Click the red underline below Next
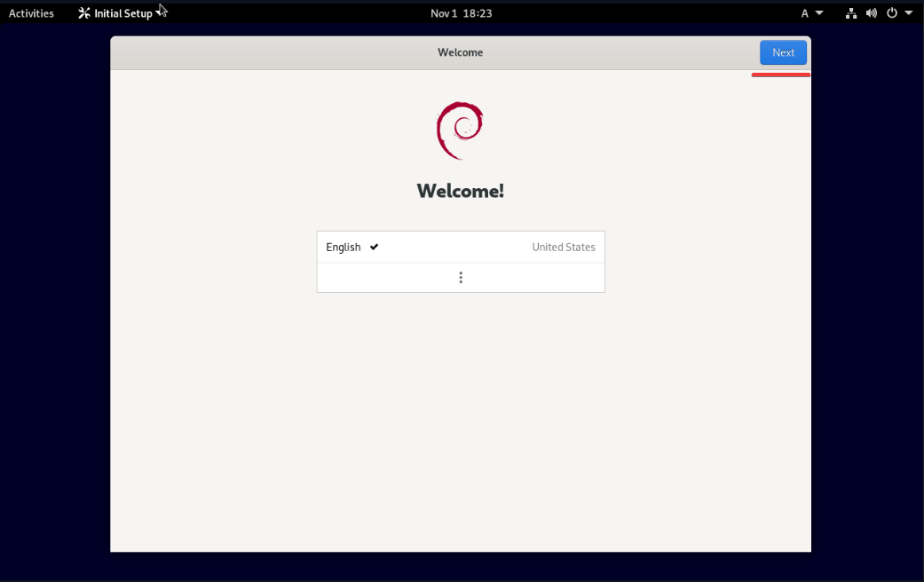This screenshot has width=924, height=582. coord(780,75)
